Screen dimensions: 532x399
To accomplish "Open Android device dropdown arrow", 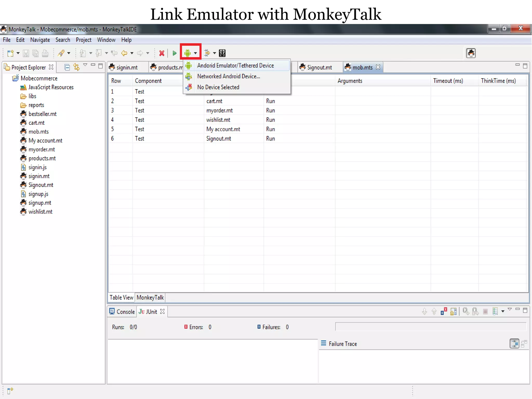I will click(x=195, y=53).
